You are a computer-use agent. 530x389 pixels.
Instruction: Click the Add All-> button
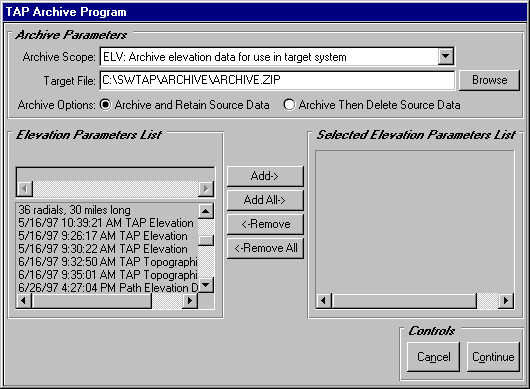tap(265, 200)
